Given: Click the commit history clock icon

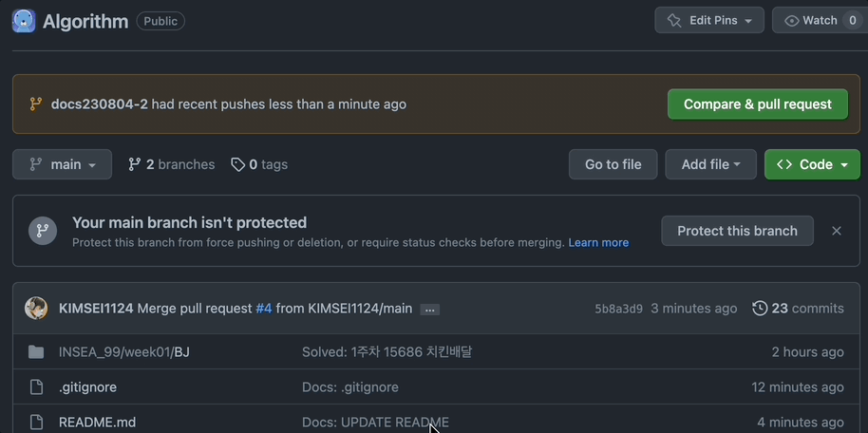Looking at the screenshot, I should (x=760, y=308).
